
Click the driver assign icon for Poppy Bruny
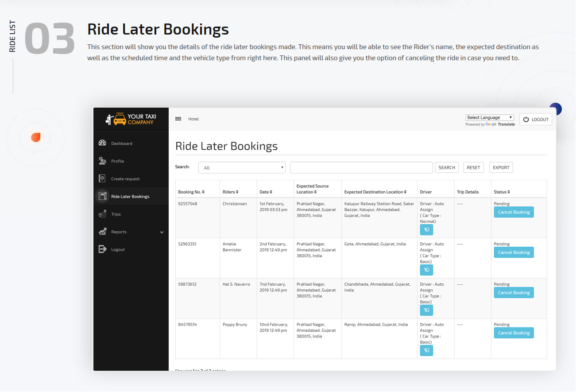pyautogui.click(x=426, y=350)
